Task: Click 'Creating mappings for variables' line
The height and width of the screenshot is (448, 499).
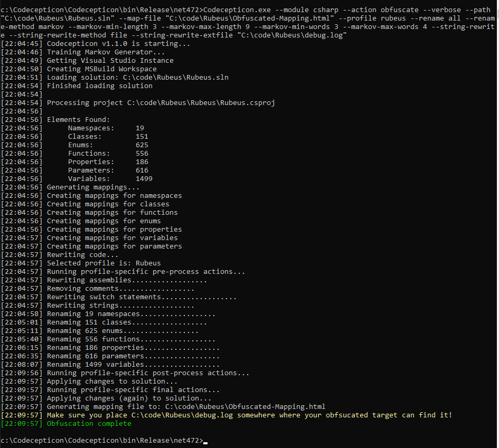Action: [x=89, y=238]
